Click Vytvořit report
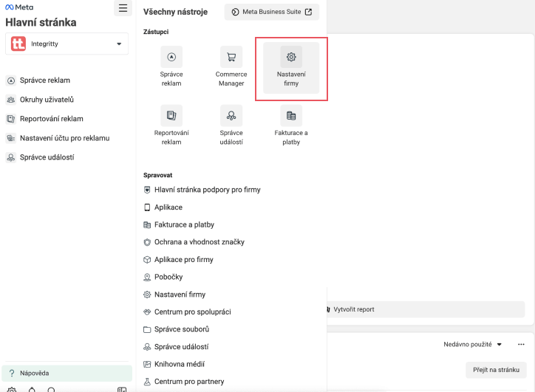The image size is (535, 392). coord(353,309)
